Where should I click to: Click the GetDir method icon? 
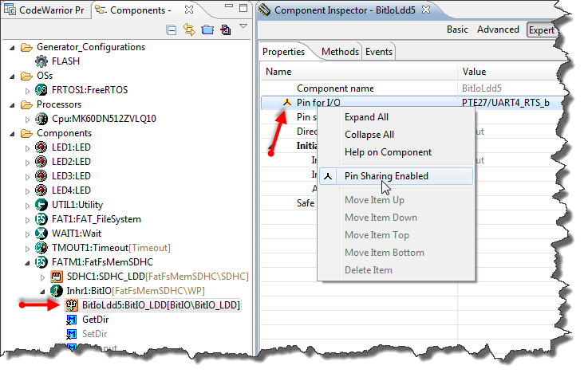(71, 319)
